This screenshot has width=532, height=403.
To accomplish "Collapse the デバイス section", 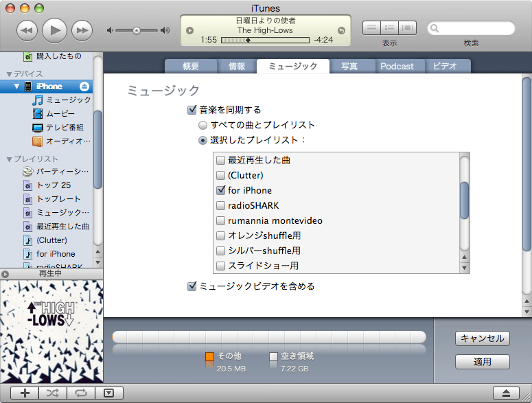I will (x=9, y=74).
